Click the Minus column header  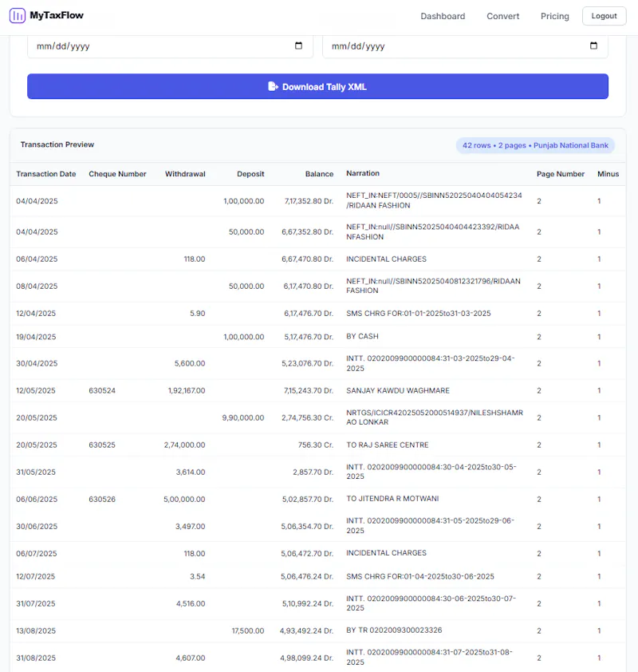(x=608, y=174)
